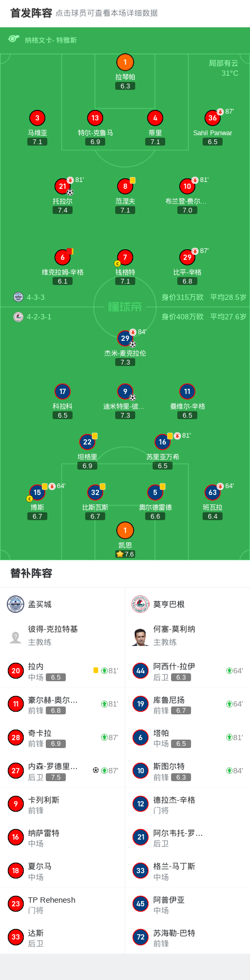Open captain 钱格特 number 7 badge
The width and height of the screenshot is (250, 980).
[125, 258]
